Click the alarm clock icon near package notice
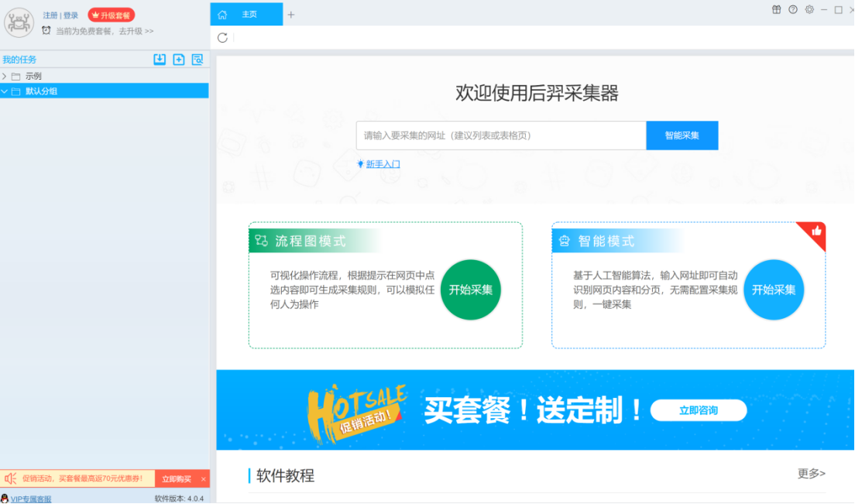Viewport: 855px width, 504px height. click(x=46, y=30)
